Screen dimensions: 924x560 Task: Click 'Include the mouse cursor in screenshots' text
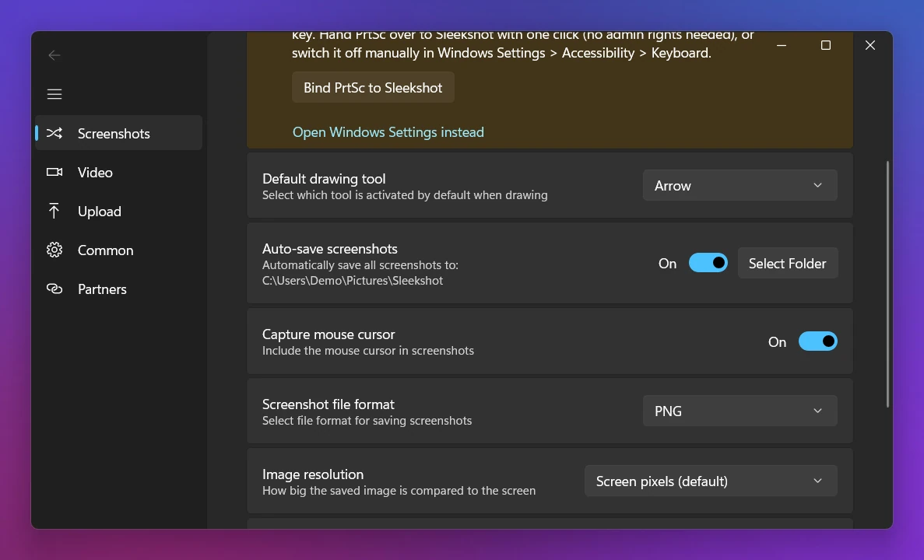[x=367, y=350]
